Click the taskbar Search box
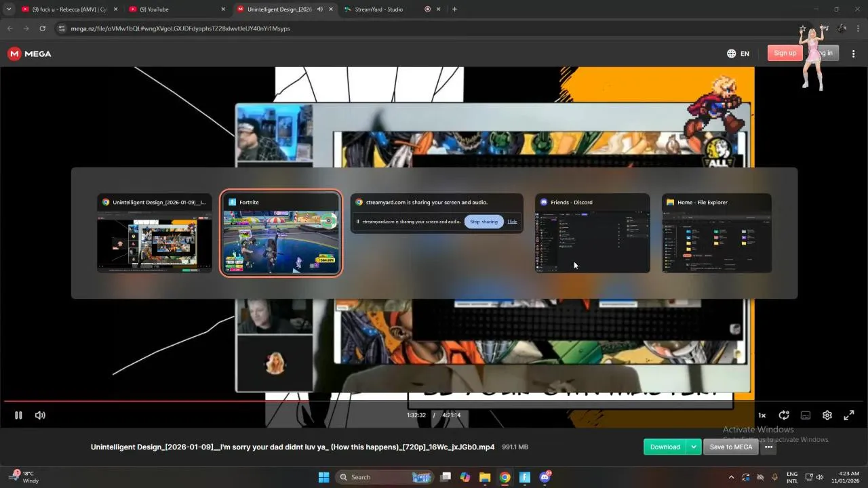Screen dimensions: 868x488 point(385,477)
